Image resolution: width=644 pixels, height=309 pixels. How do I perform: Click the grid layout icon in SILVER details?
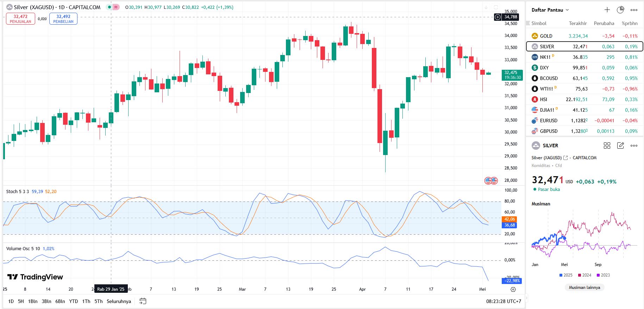(x=607, y=146)
